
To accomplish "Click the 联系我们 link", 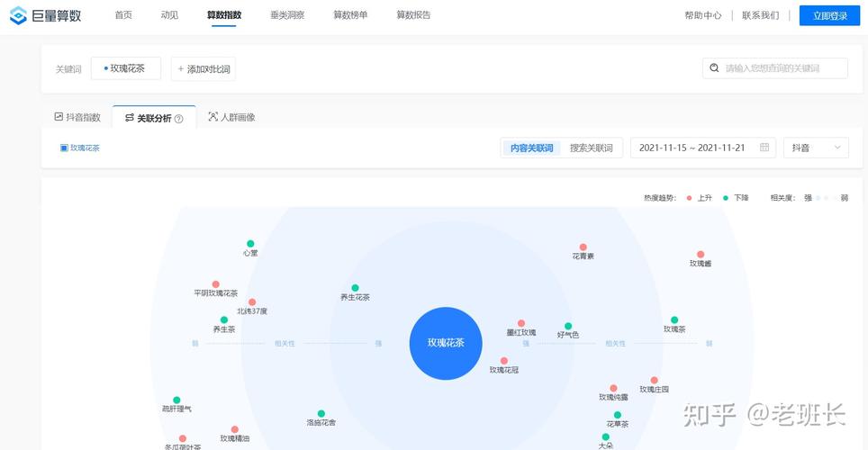I will 761,15.
